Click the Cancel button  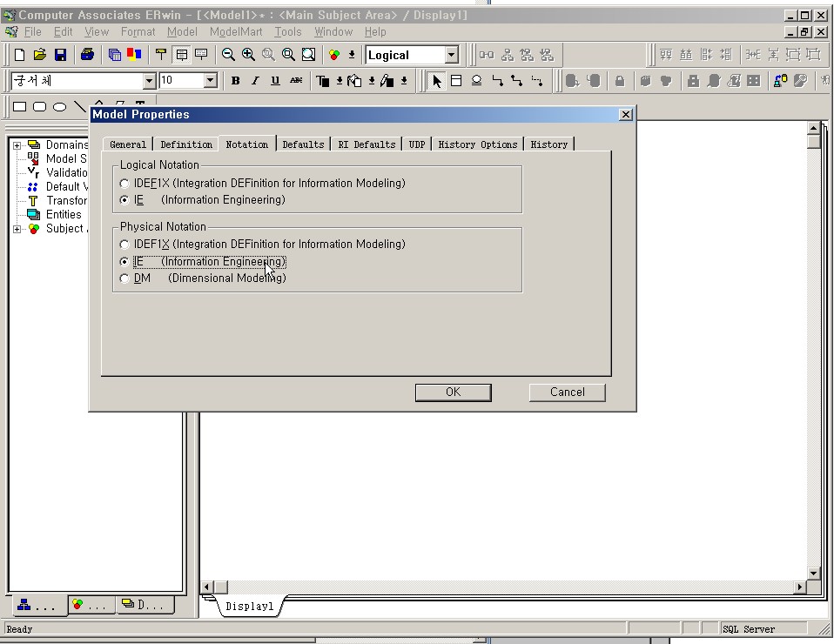pyautogui.click(x=567, y=392)
